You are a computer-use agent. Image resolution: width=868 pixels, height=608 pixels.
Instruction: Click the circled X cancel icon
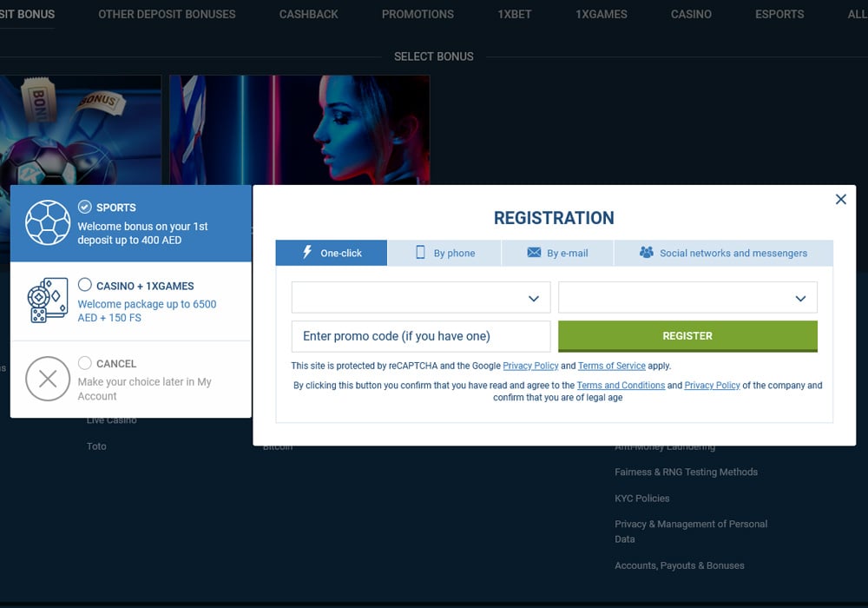click(48, 379)
